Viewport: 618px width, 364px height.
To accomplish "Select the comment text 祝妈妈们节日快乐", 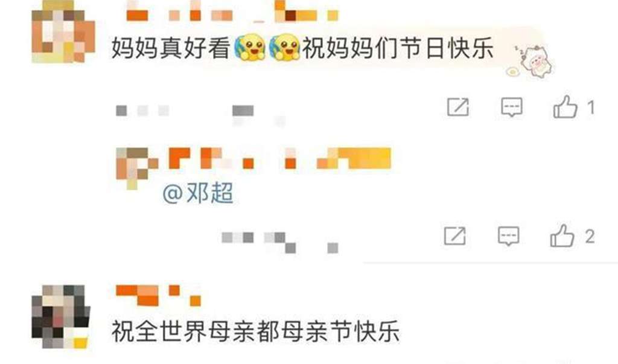I will (398, 48).
